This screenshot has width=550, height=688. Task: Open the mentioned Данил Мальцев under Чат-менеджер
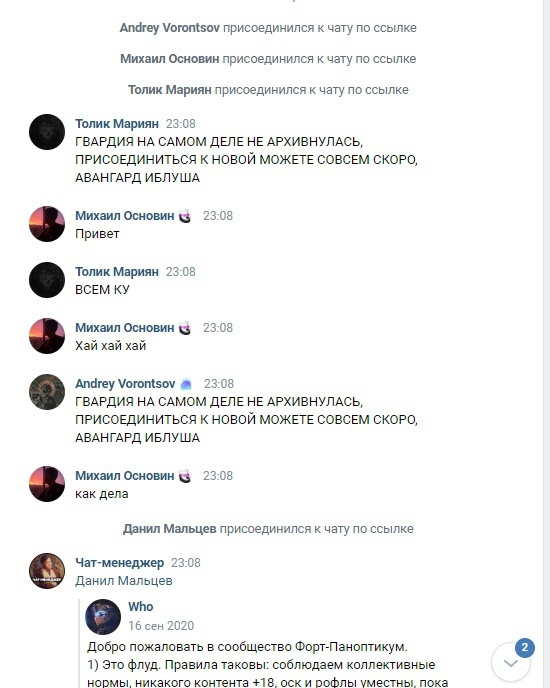124,580
